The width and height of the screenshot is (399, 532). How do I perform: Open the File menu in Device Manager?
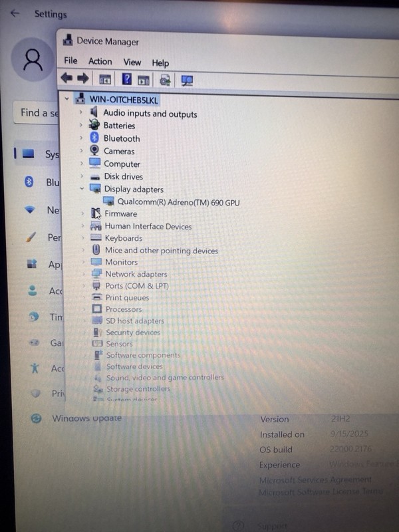tap(70, 61)
